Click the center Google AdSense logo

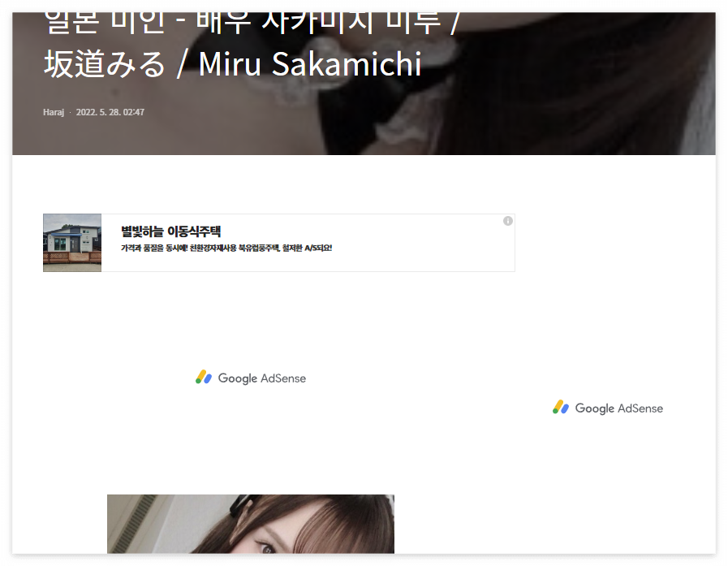[x=251, y=378]
